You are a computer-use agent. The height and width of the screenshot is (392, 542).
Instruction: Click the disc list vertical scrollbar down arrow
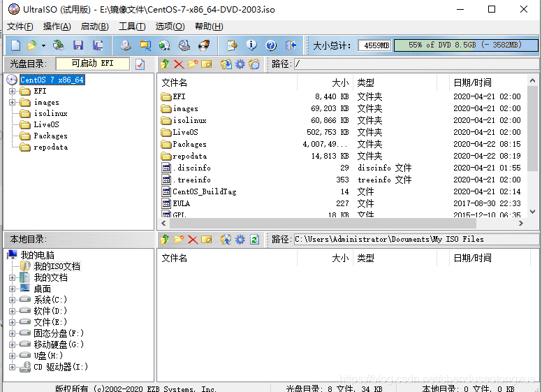coord(533,212)
